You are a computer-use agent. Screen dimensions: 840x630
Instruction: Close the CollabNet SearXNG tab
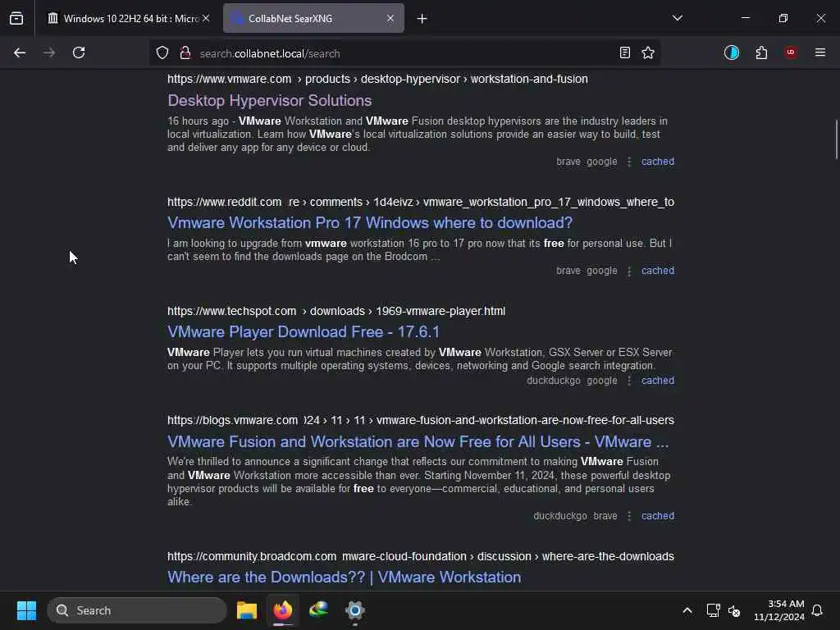(x=390, y=18)
